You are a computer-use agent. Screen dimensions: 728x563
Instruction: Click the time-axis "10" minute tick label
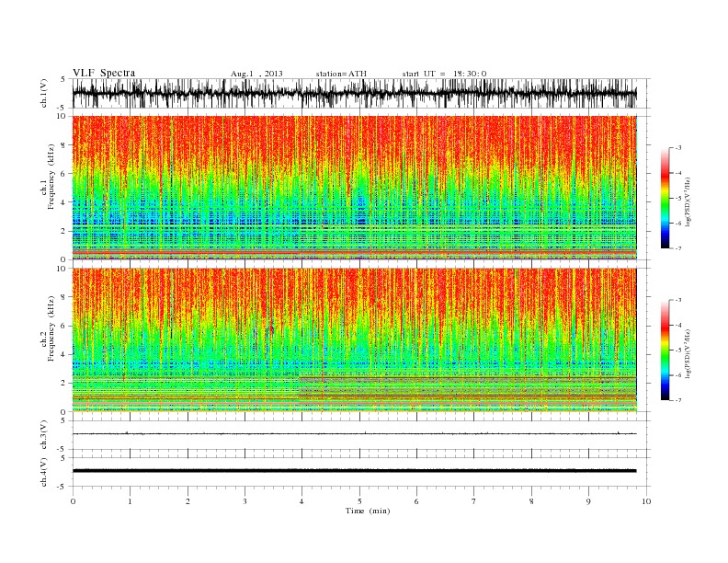click(x=646, y=501)
